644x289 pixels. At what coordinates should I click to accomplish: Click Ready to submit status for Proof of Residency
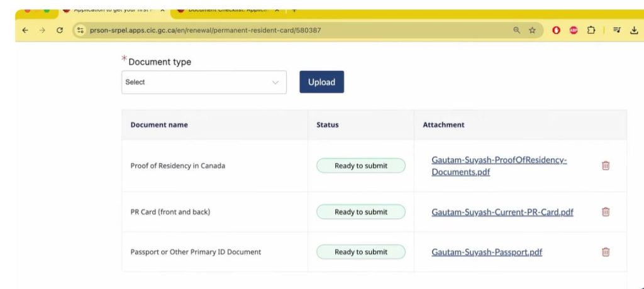(x=360, y=166)
